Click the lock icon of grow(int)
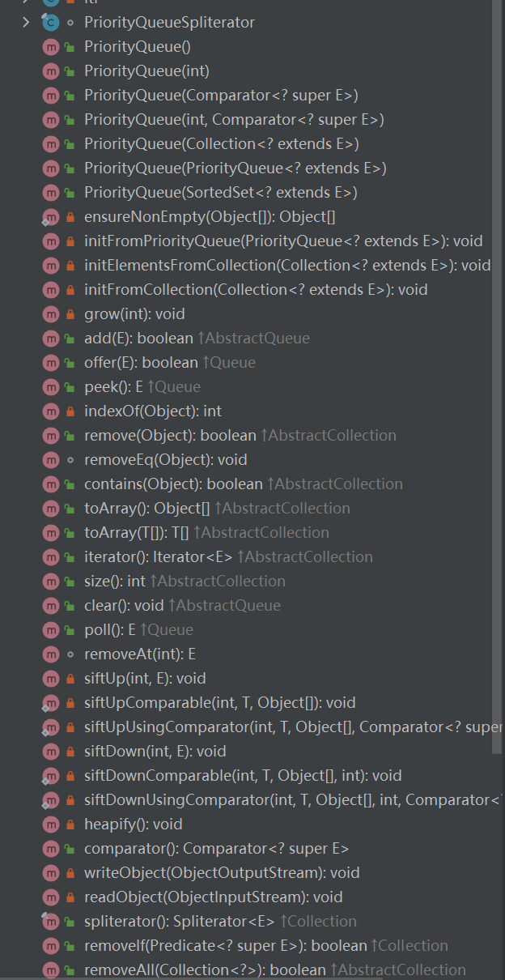This screenshot has height=980, width=505. (70, 314)
